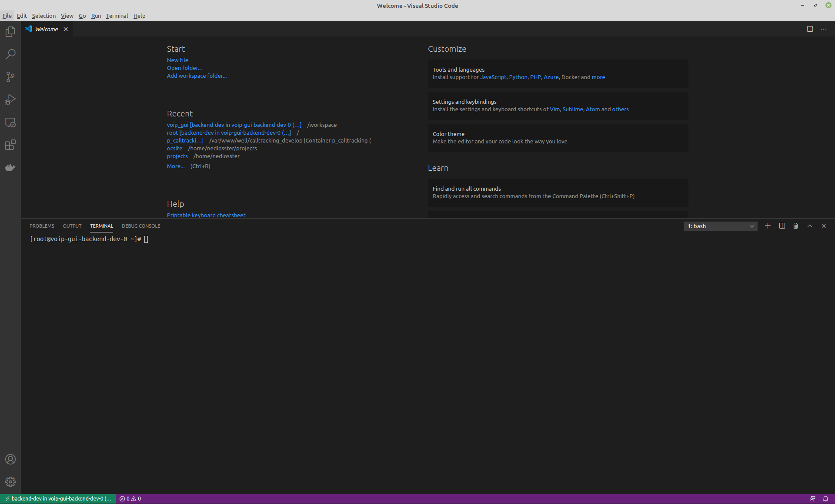Open the printable keyboard cheatsheet
The image size is (835, 504).
point(206,215)
